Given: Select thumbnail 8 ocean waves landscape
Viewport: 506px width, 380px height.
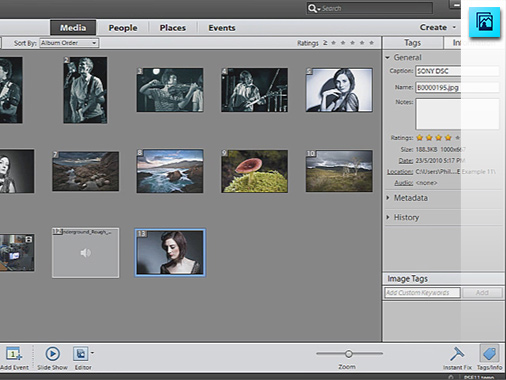Looking at the screenshot, I should (x=170, y=171).
